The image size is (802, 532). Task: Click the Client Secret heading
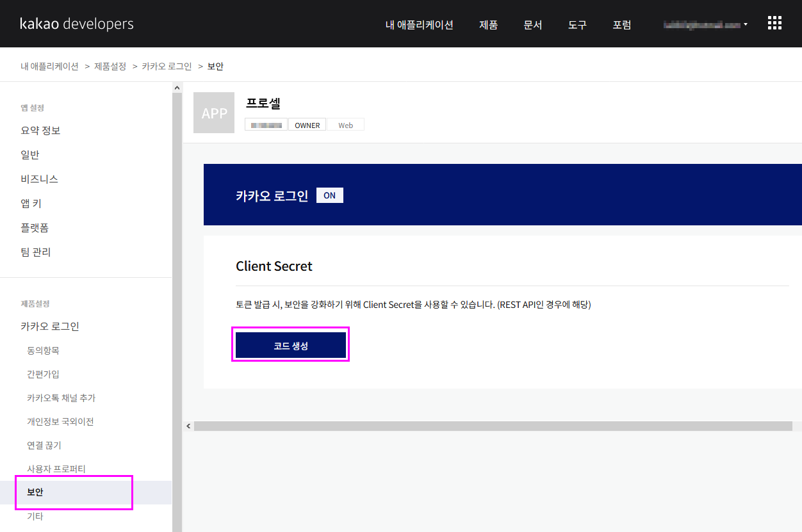click(274, 266)
